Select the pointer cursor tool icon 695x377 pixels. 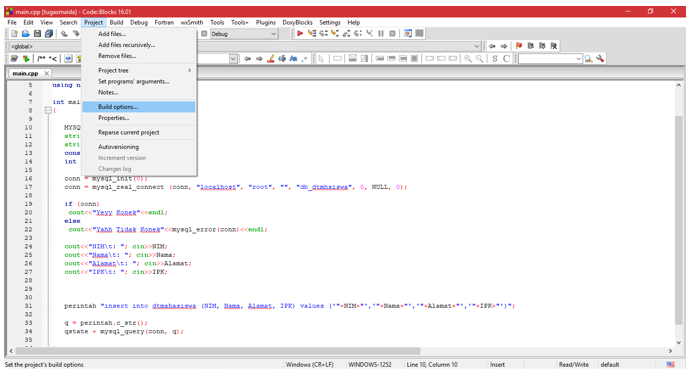tap(321, 58)
